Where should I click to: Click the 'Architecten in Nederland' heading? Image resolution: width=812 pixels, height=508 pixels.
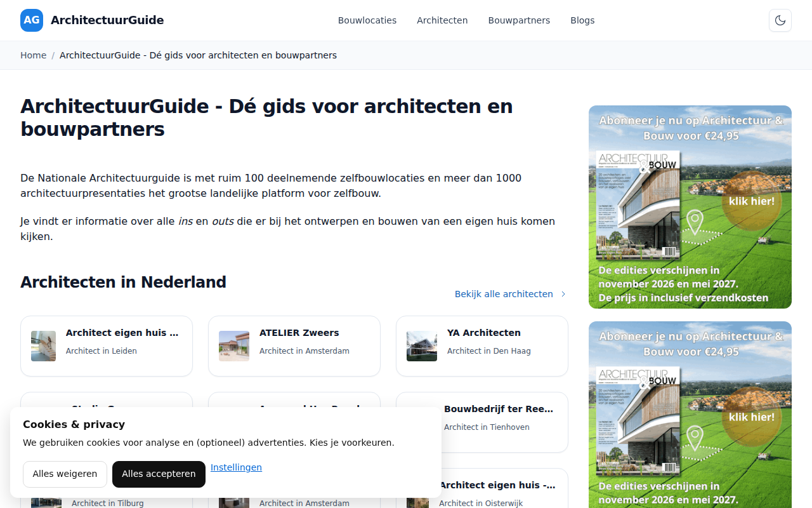point(123,282)
